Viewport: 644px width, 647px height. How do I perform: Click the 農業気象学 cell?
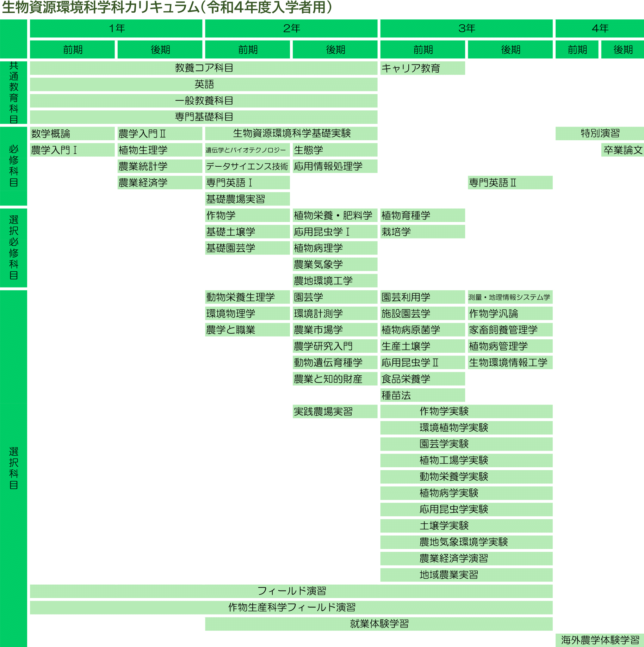(x=335, y=264)
